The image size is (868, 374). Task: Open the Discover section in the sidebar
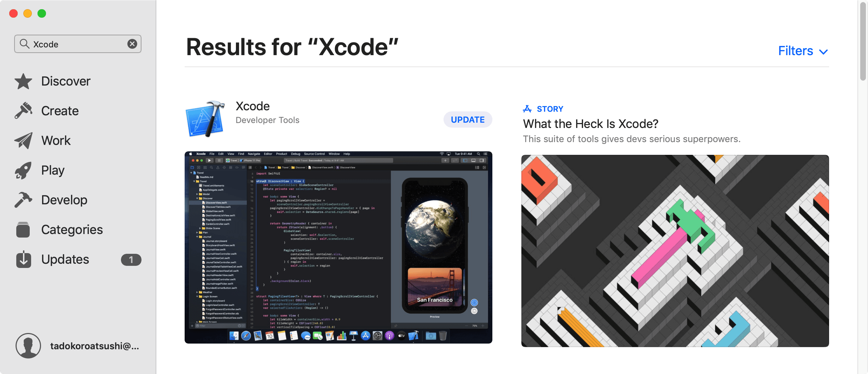[65, 81]
